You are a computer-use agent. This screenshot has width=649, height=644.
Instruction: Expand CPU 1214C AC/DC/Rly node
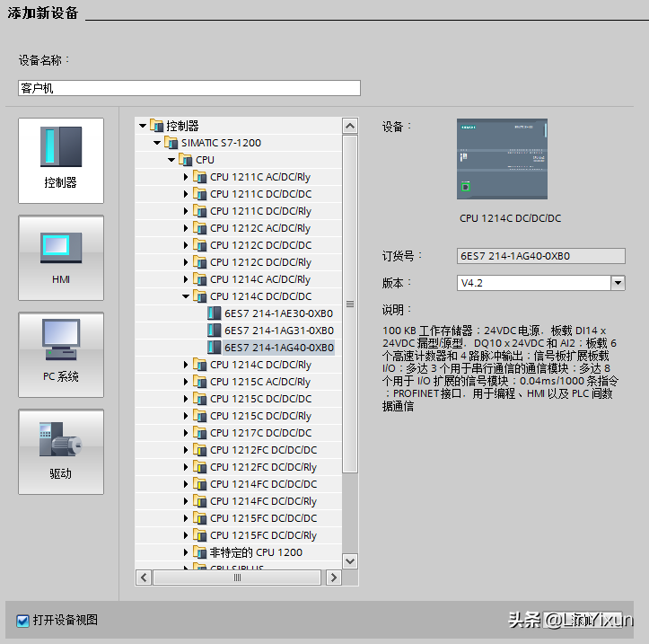click(186, 279)
